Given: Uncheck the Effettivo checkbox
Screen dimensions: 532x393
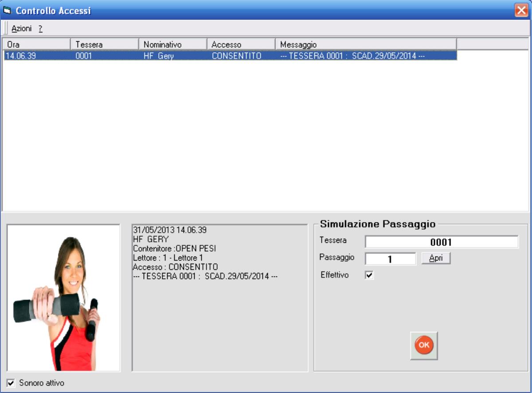Looking at the screenshot, I should pyautogui.click(x=369, y=276).
